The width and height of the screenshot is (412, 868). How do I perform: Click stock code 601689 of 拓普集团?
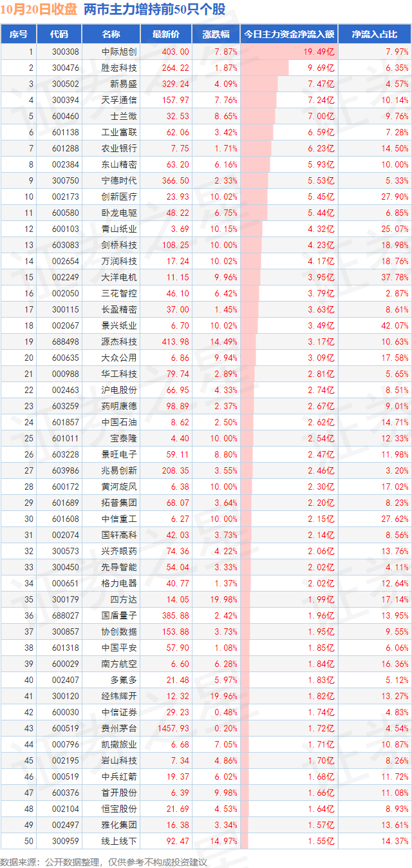(66, 503)
